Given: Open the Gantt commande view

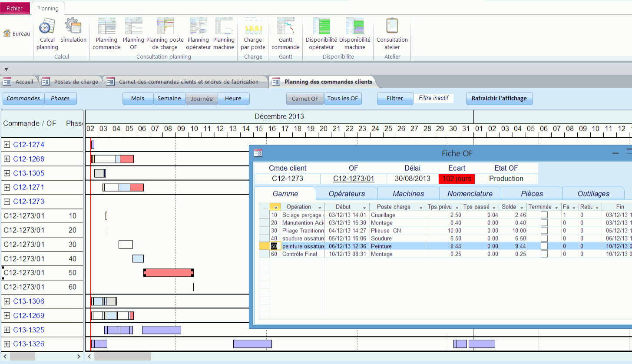Looking at the screenshot, I should click(x=285, y=33).
